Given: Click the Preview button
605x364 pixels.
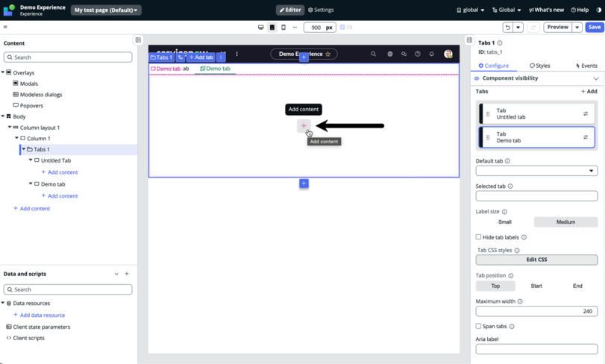Looking at the screenshot, I should point(557,28).
